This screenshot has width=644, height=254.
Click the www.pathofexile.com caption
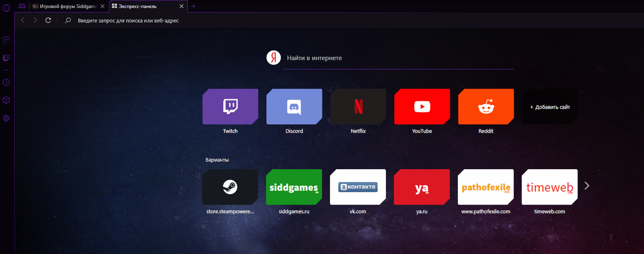pyautogui.click(x=486, y=212)
